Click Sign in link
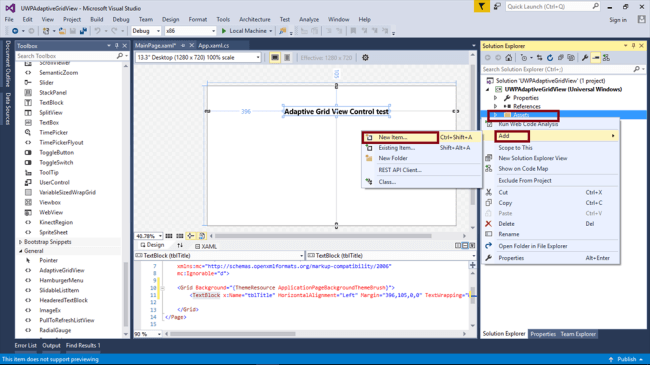This screenshot has width=650, height=365. [x=618, y=20]
